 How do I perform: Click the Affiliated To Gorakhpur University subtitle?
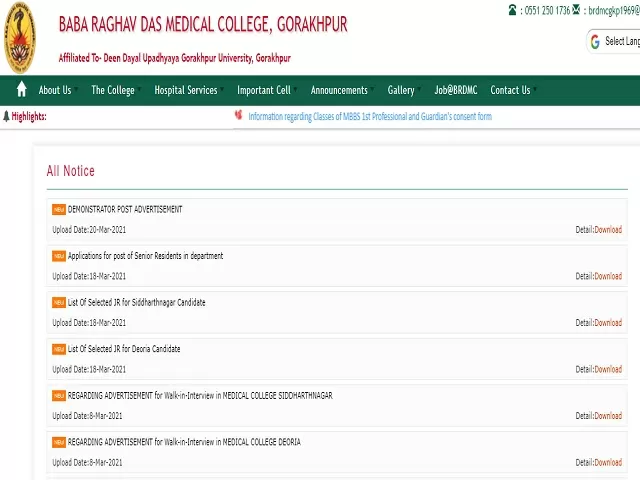click(175, 58)
